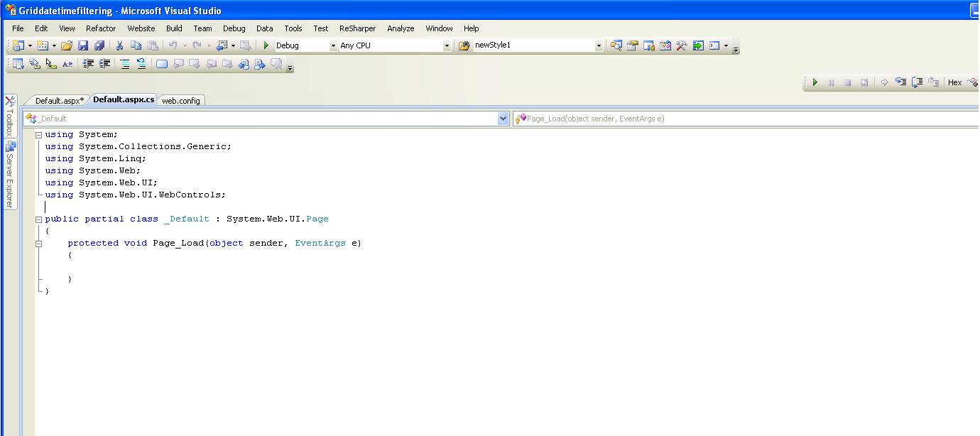The image size is (980, 436).
Task: Click the Redo arrow icon
Action: pyautogui.click(x=197, y=45)
